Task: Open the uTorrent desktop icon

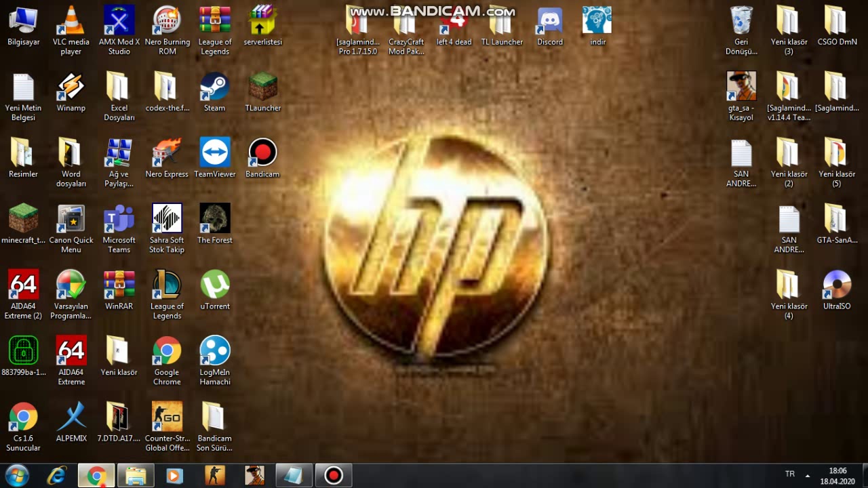Action: tap(214, 290)
